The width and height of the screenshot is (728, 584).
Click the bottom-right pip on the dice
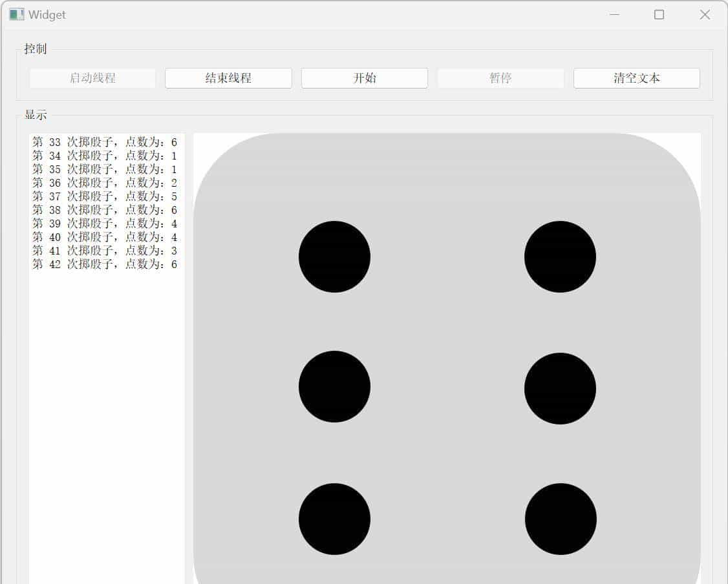point(559,518)
